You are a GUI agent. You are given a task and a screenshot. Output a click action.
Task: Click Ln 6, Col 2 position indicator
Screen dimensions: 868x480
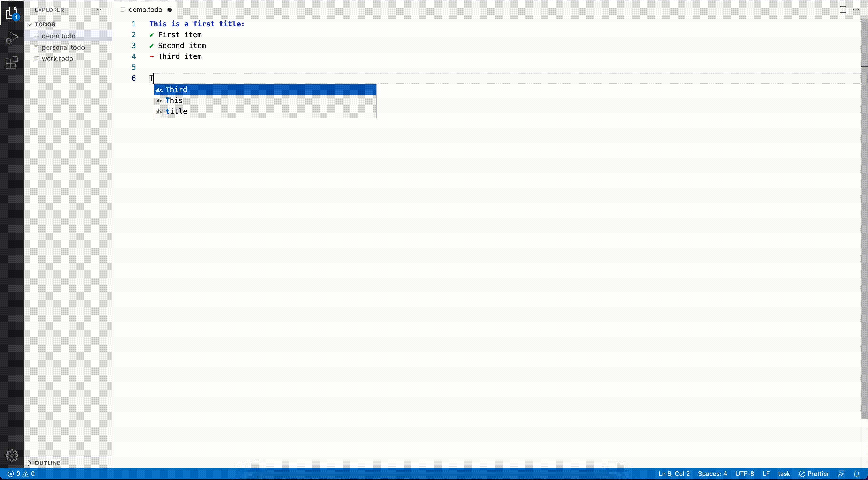pyautogui.click(x=674, y=474)
